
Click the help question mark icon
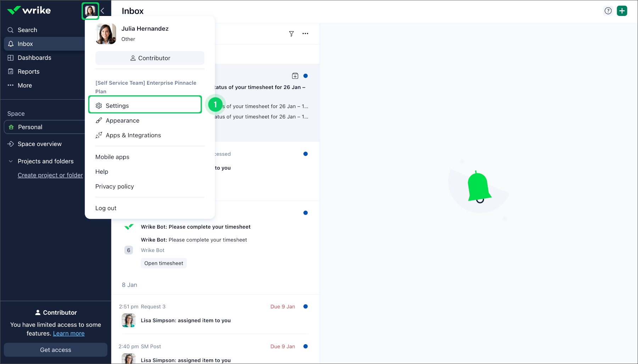coord(608,11)
